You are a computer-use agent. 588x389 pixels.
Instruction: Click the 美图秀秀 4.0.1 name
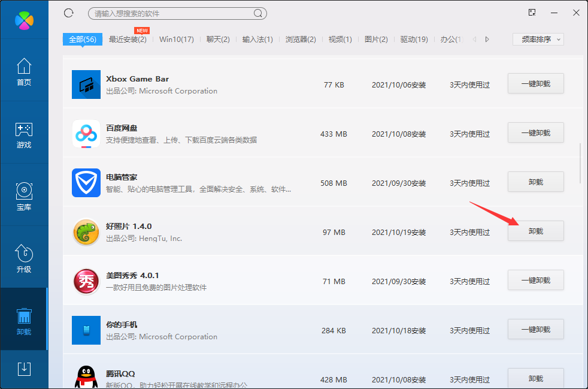(132, 276)
